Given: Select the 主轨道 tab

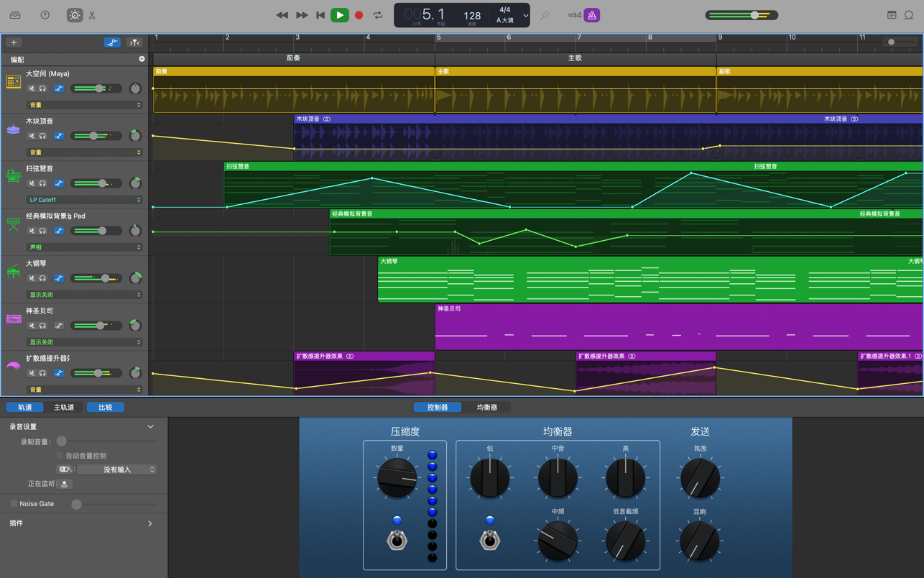Looking at the screenshot, I should (64, 407).
